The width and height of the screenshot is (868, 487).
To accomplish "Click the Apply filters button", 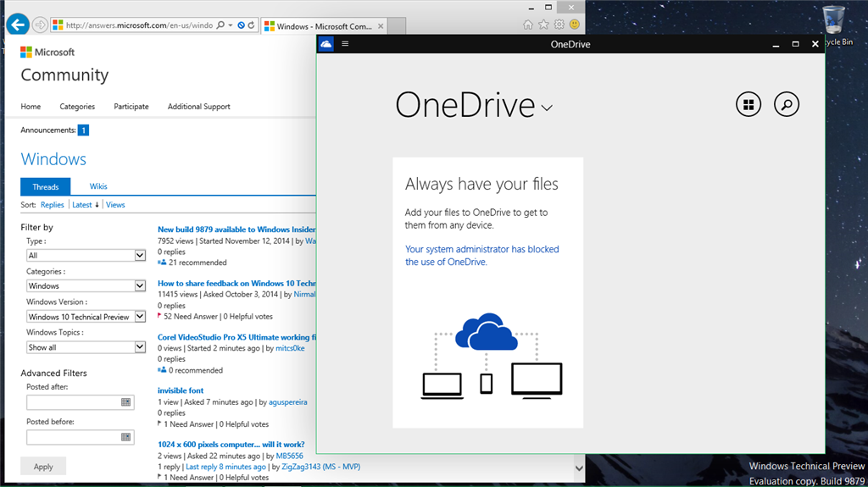I will [x=43, y=466].
